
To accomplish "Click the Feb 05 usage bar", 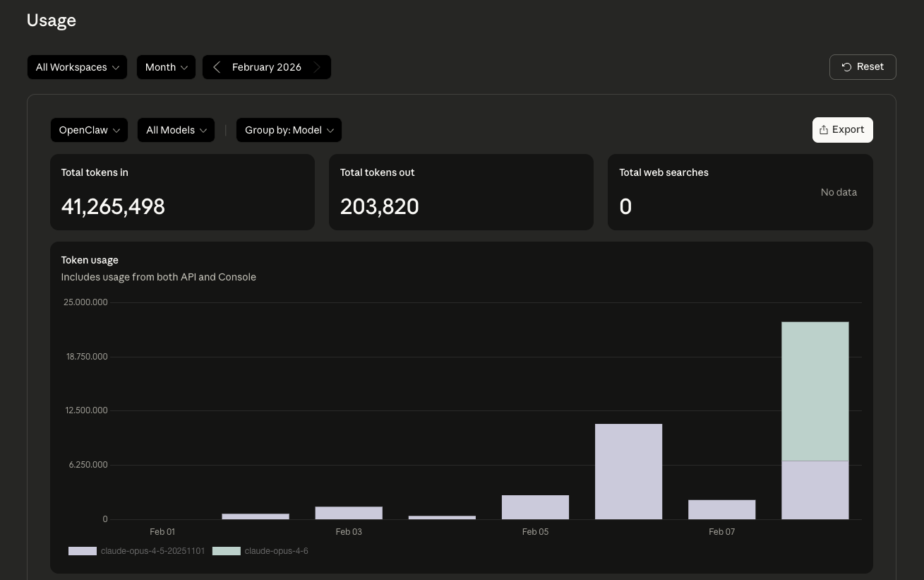I will pos(535,507).
